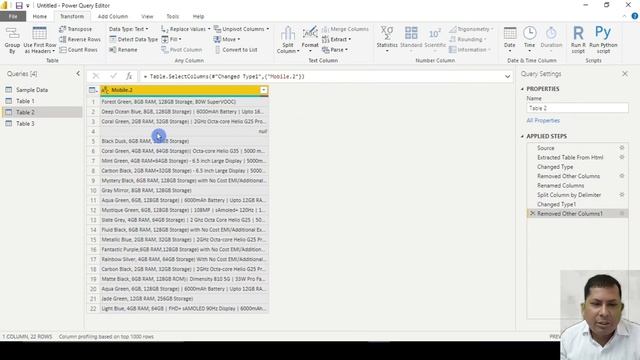
Task: Click cell 'Jade Green, 12GB RAM, 256GB Storage)'
Action: click(184, 299)
